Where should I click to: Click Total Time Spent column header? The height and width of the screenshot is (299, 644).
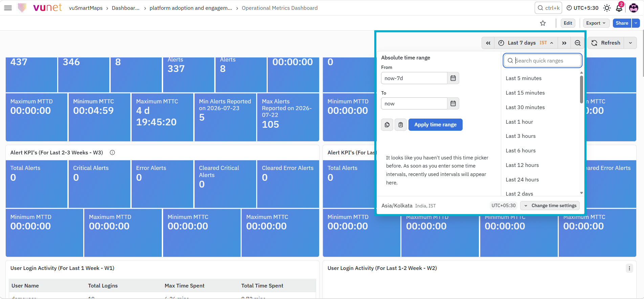pyautogui.click(x=262, y=286)
